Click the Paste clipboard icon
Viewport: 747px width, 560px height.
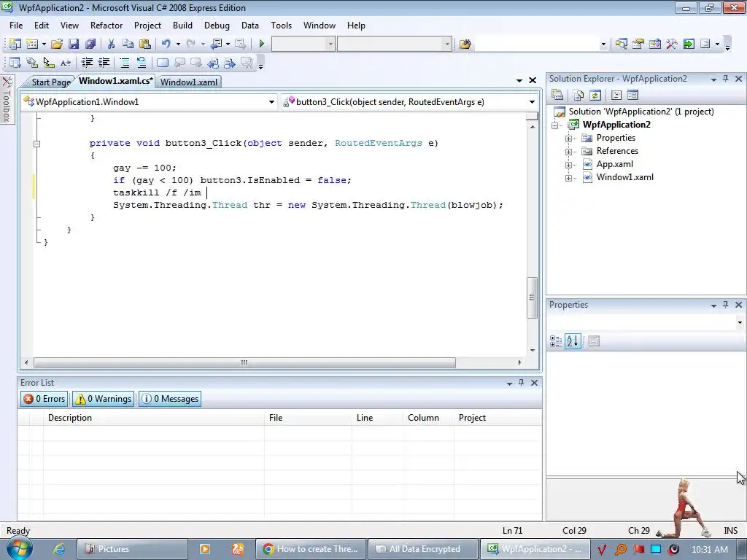coord(145,44)
